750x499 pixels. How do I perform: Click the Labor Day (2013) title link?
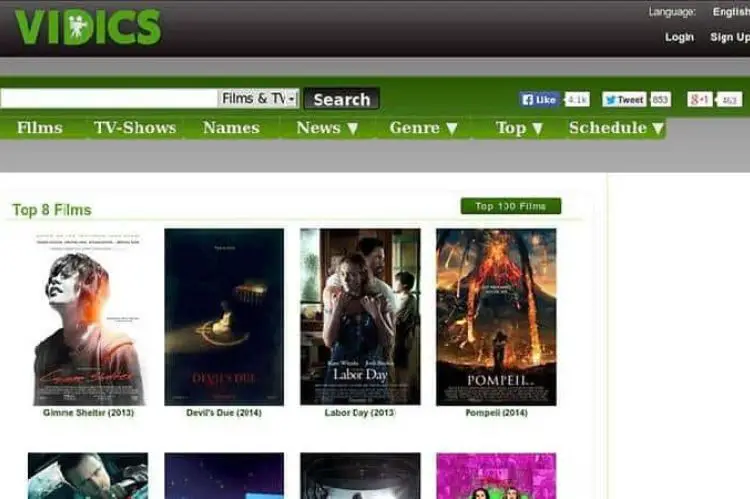pos(360,412)
